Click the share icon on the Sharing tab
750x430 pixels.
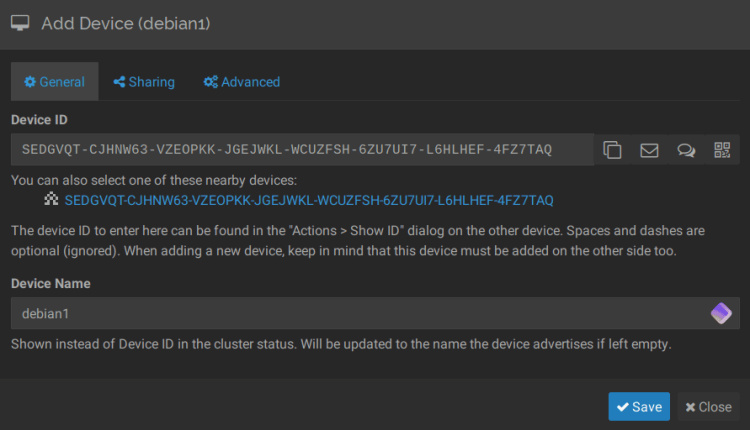[x=119, y=82]
